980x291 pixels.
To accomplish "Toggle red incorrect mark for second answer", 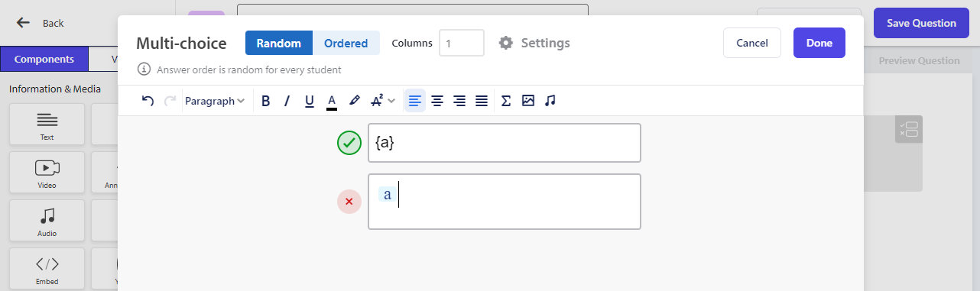I will 349,202.
